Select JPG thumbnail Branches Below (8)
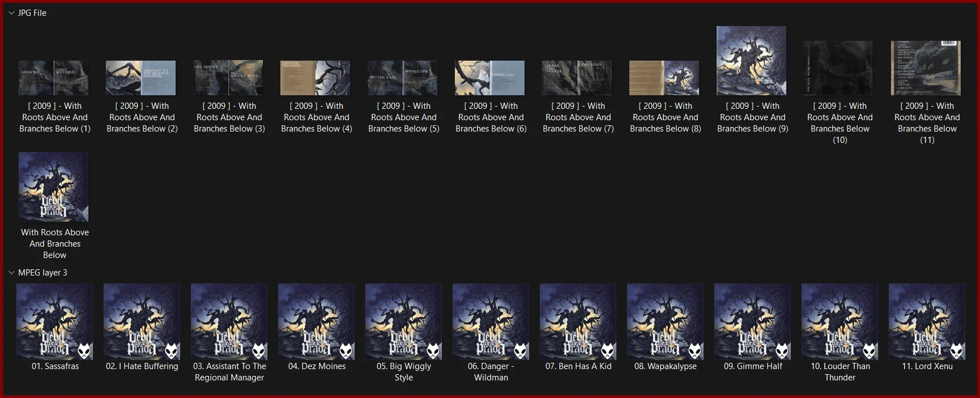 coord(664,78)
